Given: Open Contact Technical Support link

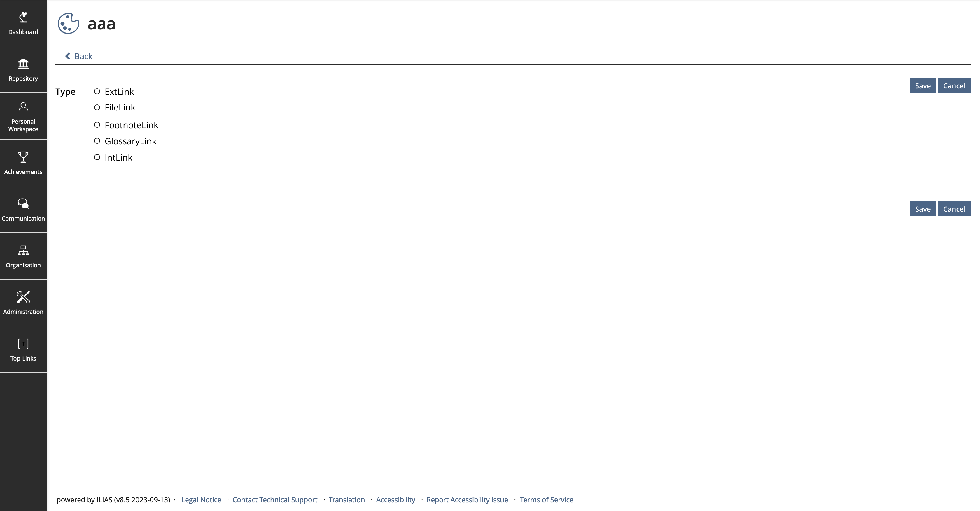Looking at the screenshot, I should 275,500.
